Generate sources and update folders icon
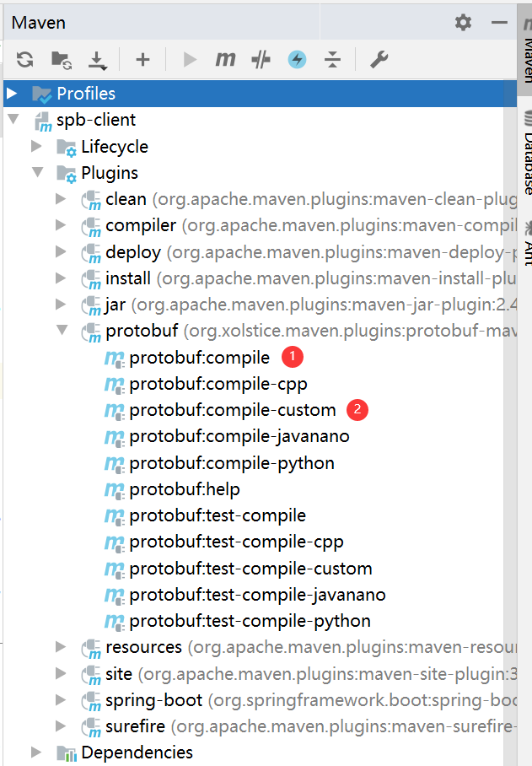The height and width of the screenshot is (766, 532). coord(62,60)
